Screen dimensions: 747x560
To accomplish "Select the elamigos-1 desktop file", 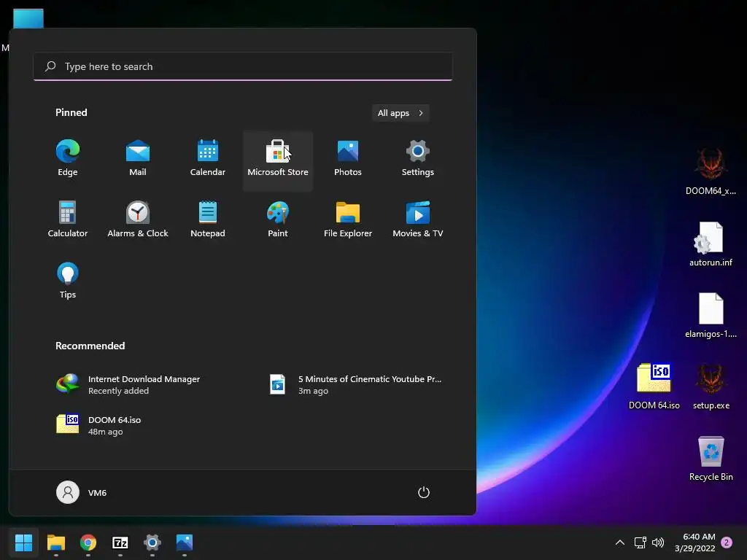I will [x=711, y=316].
